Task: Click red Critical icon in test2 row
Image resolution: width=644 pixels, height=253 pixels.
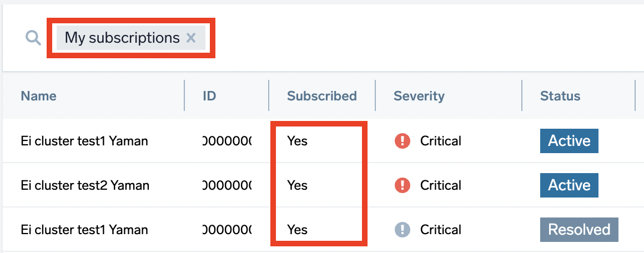Action: tap(402, 185)
